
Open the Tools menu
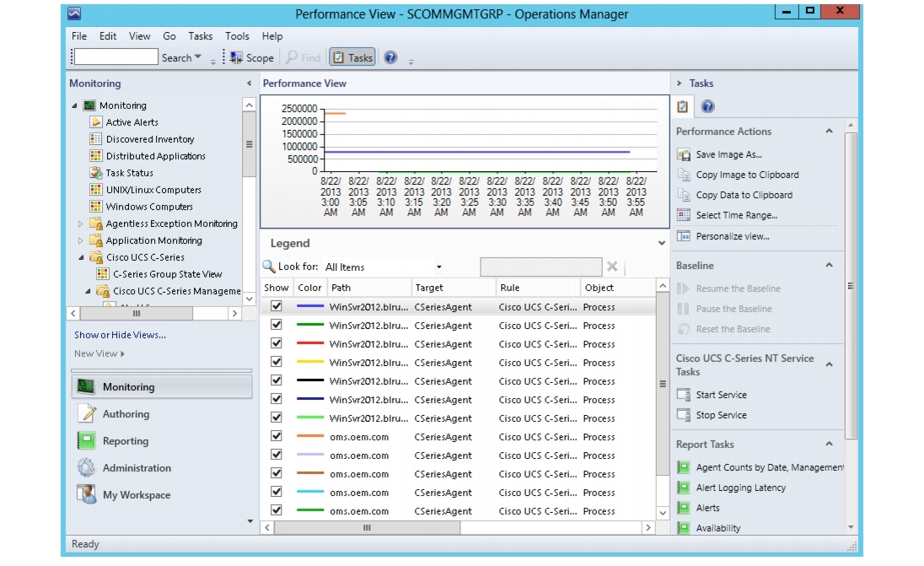point(237,35)
